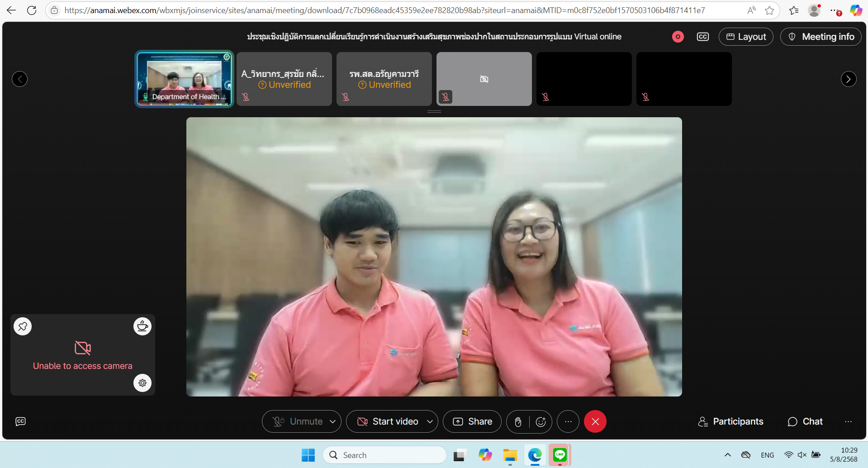Image resolution: width=868 pixels, height=468 pixels.
Task: Start video camera
Action: [388, 422]
